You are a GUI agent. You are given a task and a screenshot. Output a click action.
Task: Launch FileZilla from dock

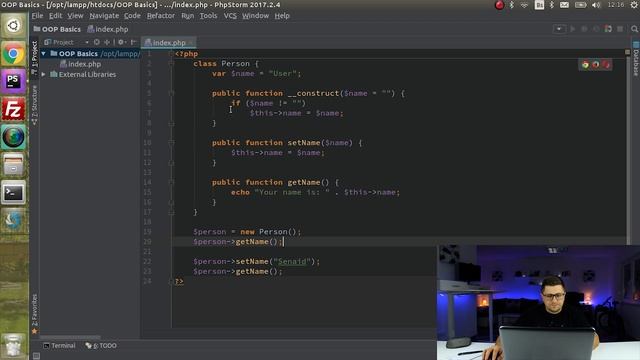13,109
